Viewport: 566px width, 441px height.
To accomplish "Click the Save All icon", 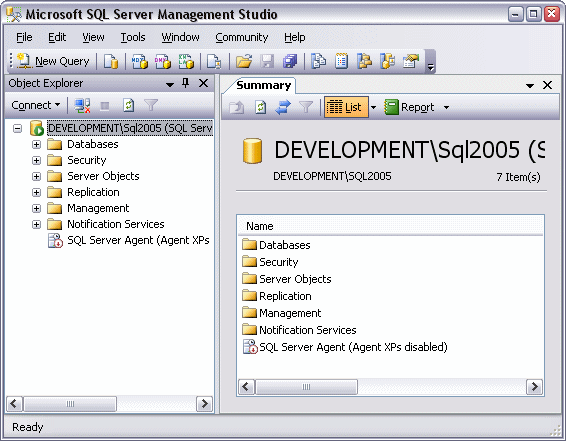I will 290,61.
